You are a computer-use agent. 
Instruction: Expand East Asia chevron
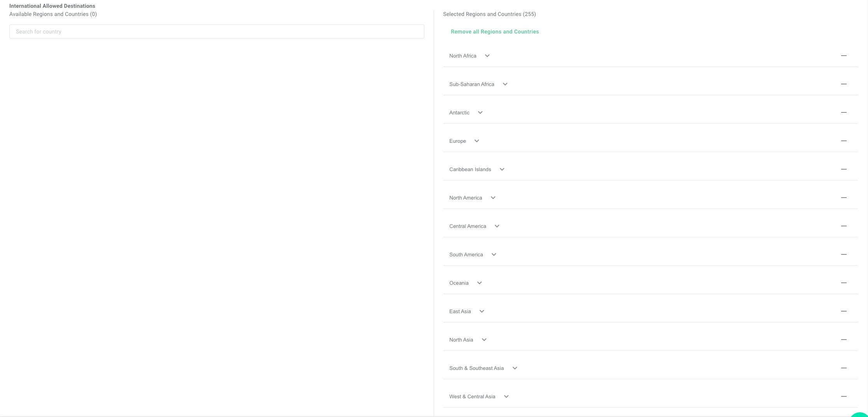[x=481, y=311]
